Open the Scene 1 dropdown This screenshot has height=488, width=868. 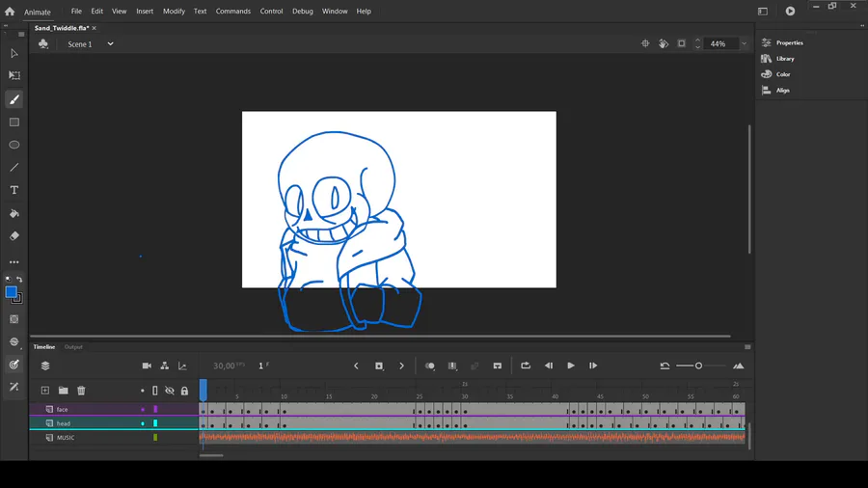(x=110, y=43)
